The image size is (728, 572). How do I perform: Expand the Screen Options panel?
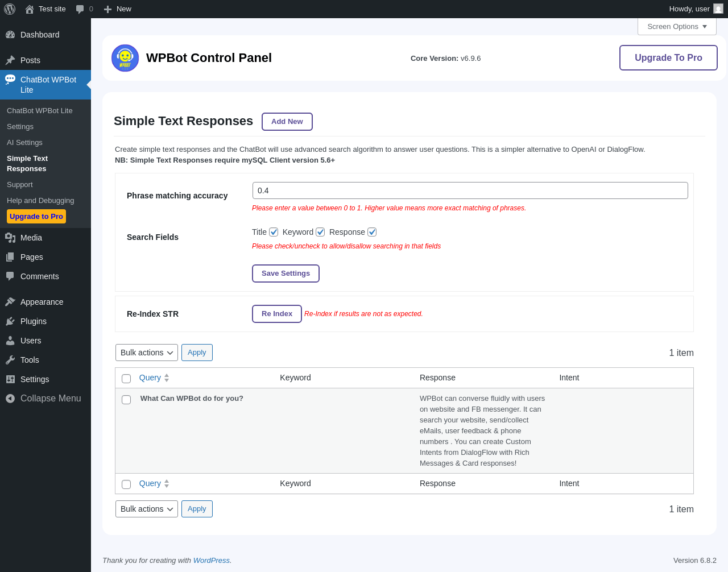tap(677, 27)
